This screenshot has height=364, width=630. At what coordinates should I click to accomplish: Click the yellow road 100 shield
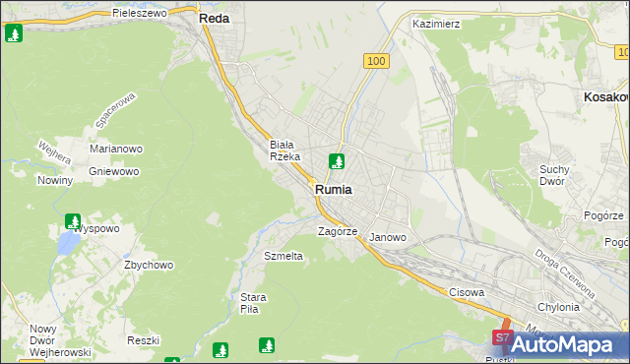(376, 61)
